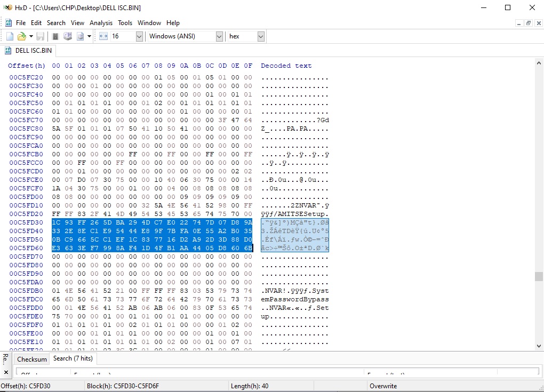This screenshot has height=392, width=544.
Task: Click the bytes per row width icon
Action: pos(103,36)
